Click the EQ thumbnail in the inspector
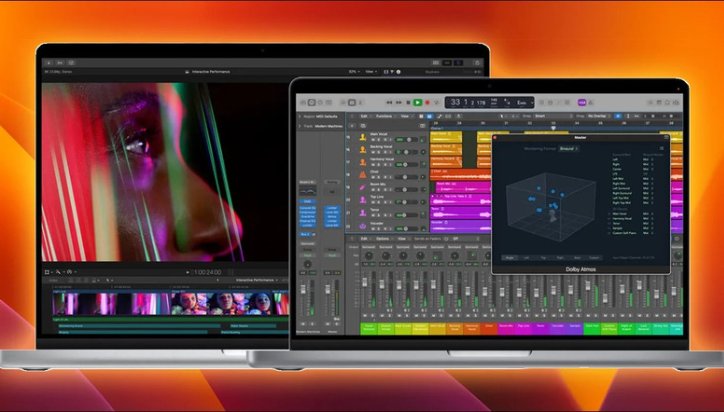Image resolution: width=724 pixels, height=412 pixels. [308, 190]
